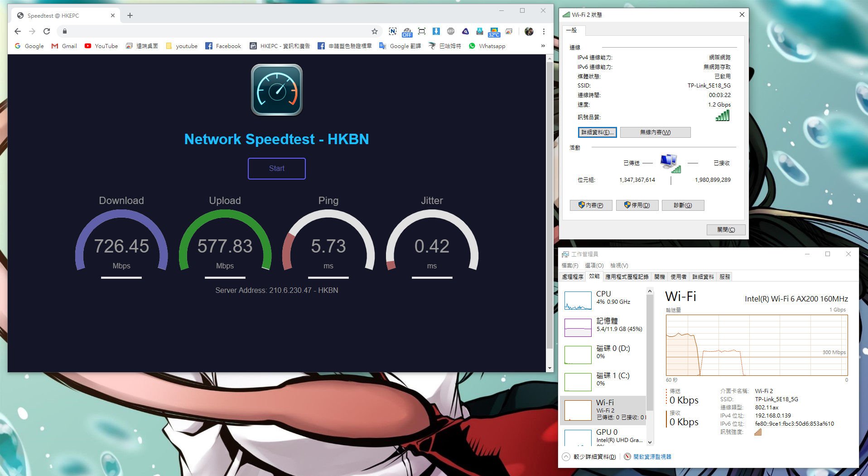Switch to the 使用者 tab

[x=679, y=277]
